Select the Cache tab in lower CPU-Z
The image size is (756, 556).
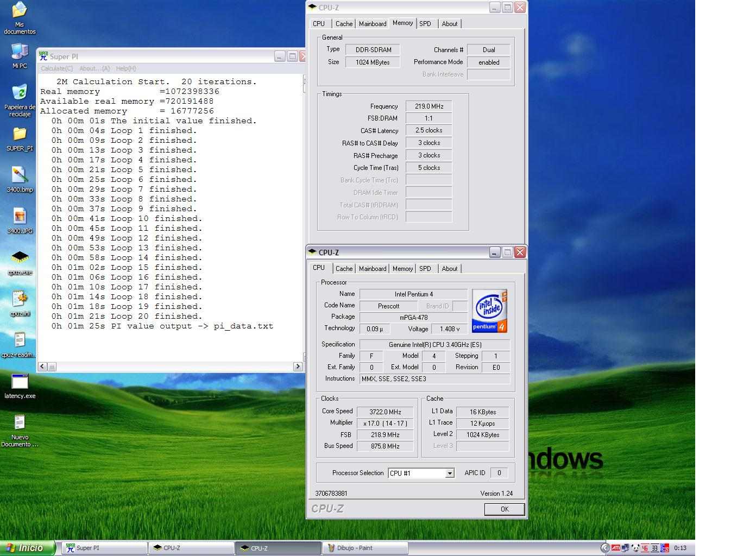[x=344, y=269]
